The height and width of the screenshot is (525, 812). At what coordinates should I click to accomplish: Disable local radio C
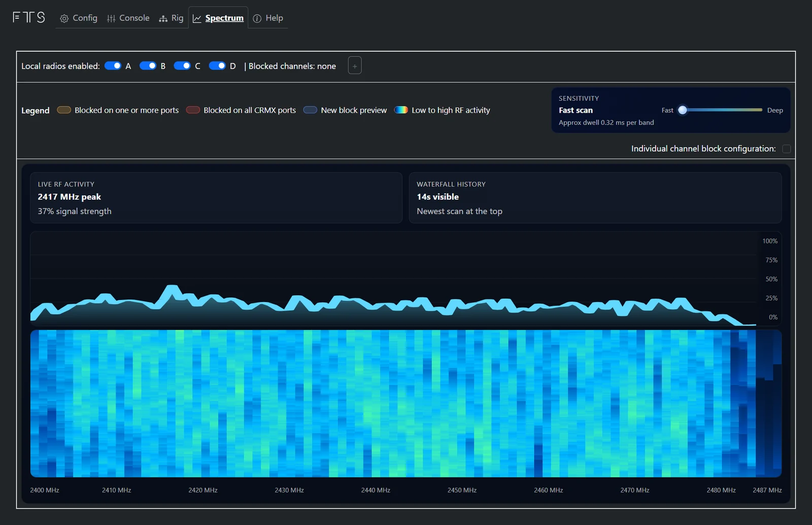click(x=182, y=65)
